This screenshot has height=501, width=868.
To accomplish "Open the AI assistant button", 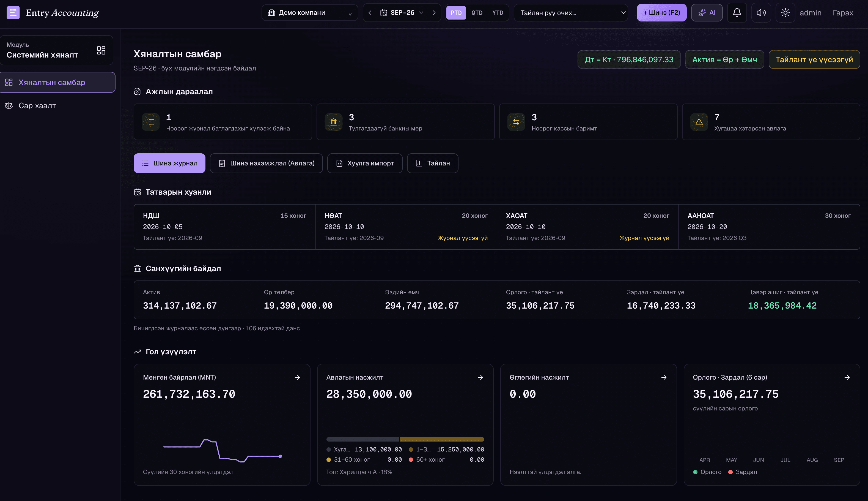I will tap(707, 13).
